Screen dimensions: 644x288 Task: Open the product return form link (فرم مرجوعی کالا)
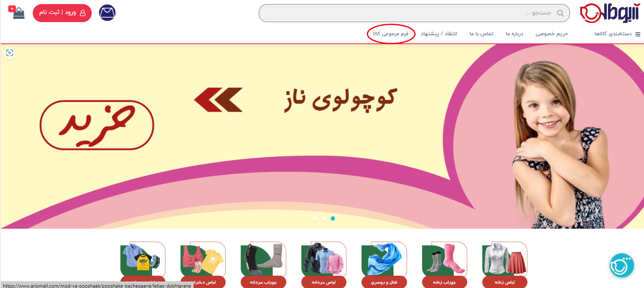391,34
